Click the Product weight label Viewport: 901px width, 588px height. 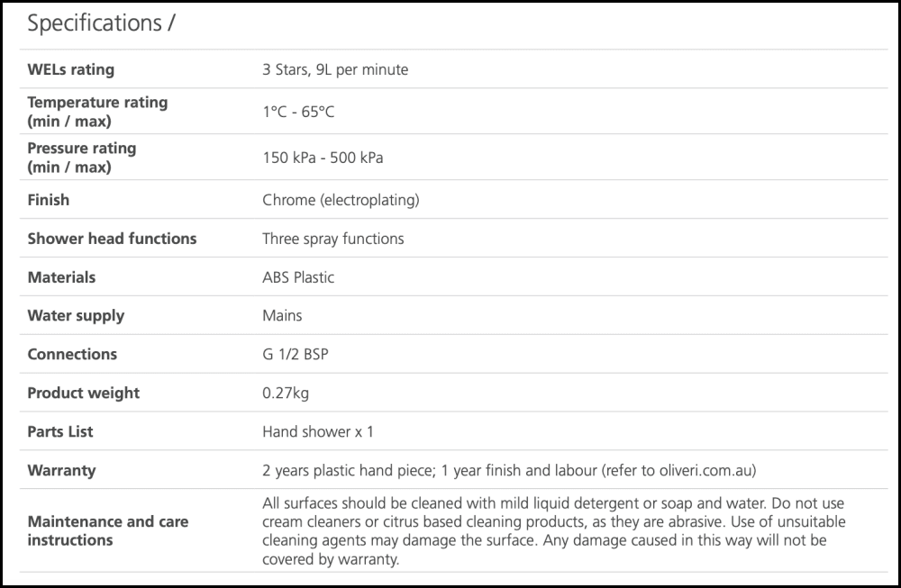pos(84,394)
